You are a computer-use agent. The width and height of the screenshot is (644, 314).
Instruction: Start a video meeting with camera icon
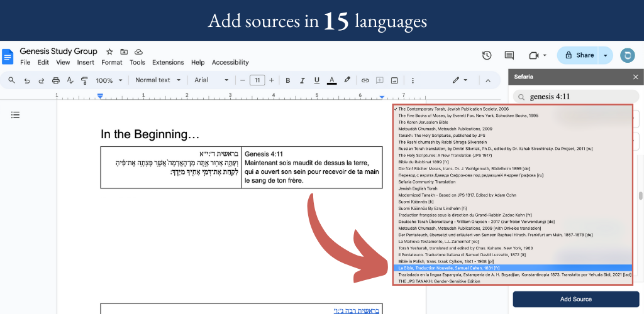pyautogui.click(x=533, y=55)
